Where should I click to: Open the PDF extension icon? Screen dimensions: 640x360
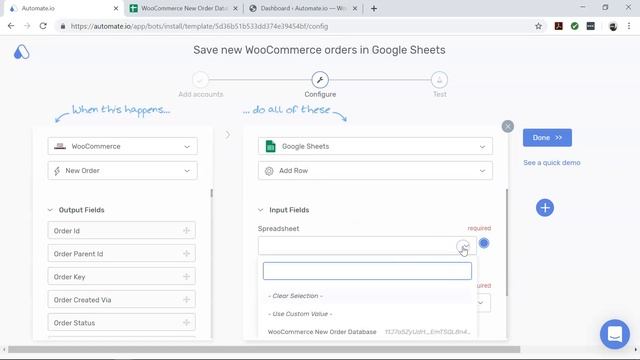[x=559, y=26]
